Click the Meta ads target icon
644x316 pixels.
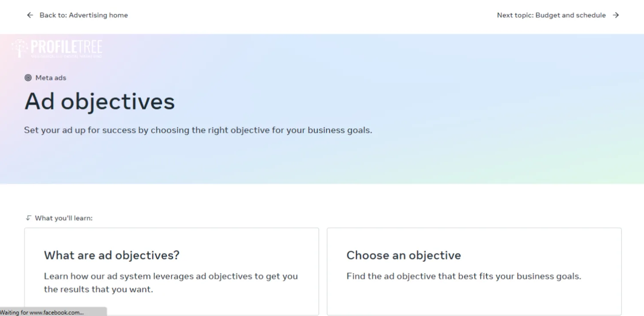tap(28, 78)
